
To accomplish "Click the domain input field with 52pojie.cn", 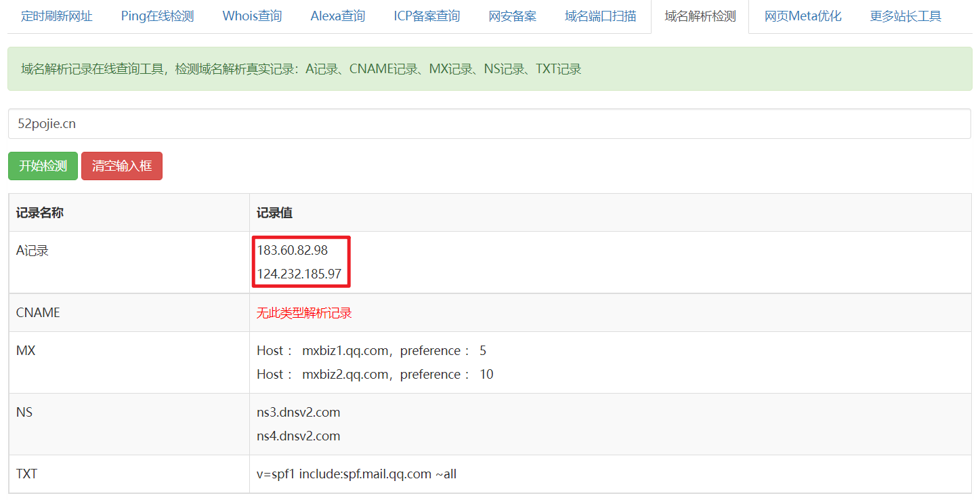I will (490, 124).
